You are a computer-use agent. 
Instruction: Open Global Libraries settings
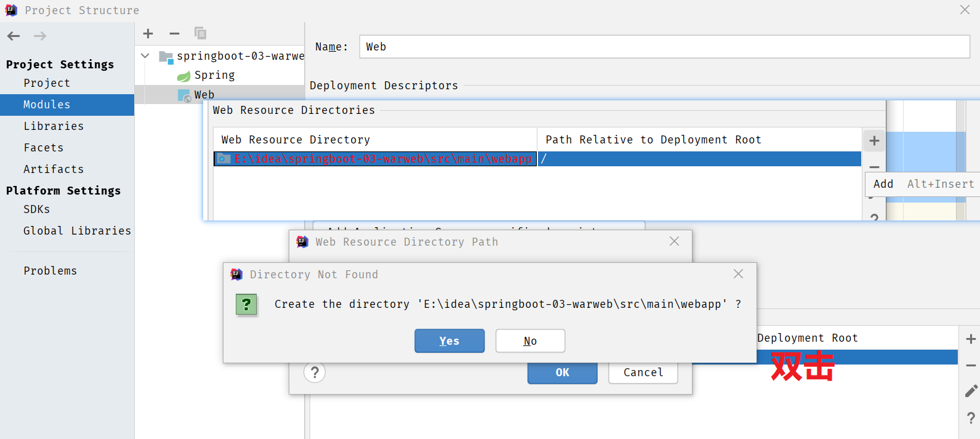click(x=77, y=231)
